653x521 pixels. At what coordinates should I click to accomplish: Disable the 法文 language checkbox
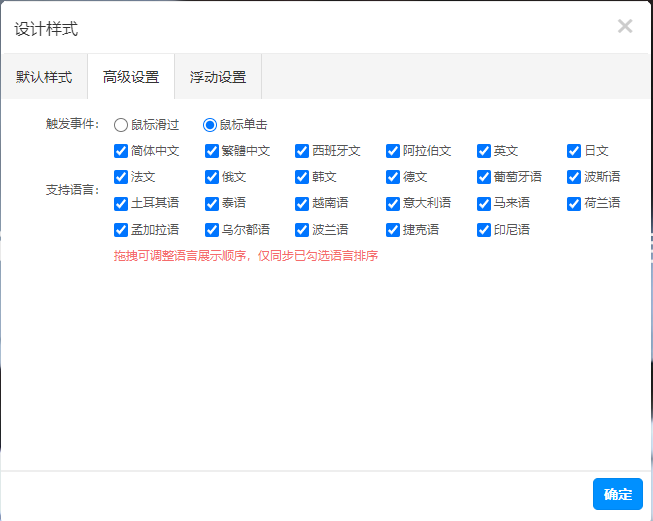tap(121, 177)
